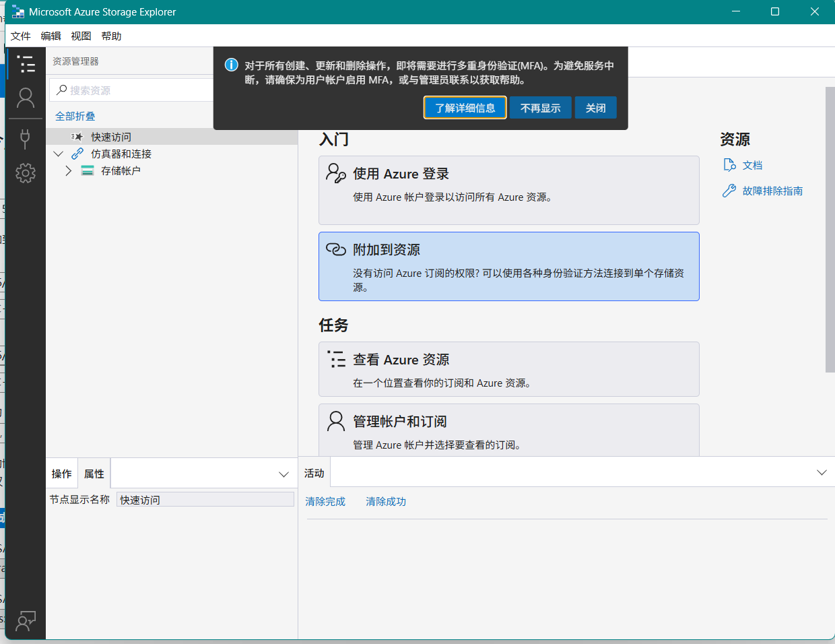The width and height of the screenshot is (835, 644).
Task: Expand the 存储帐户 tree node
Action: click(69, 170)
